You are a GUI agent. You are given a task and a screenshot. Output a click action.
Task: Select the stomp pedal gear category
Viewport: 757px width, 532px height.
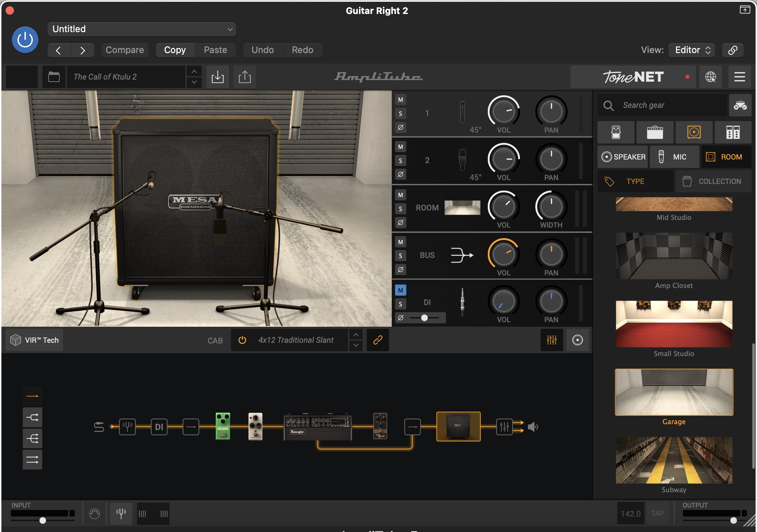point(616,132)
